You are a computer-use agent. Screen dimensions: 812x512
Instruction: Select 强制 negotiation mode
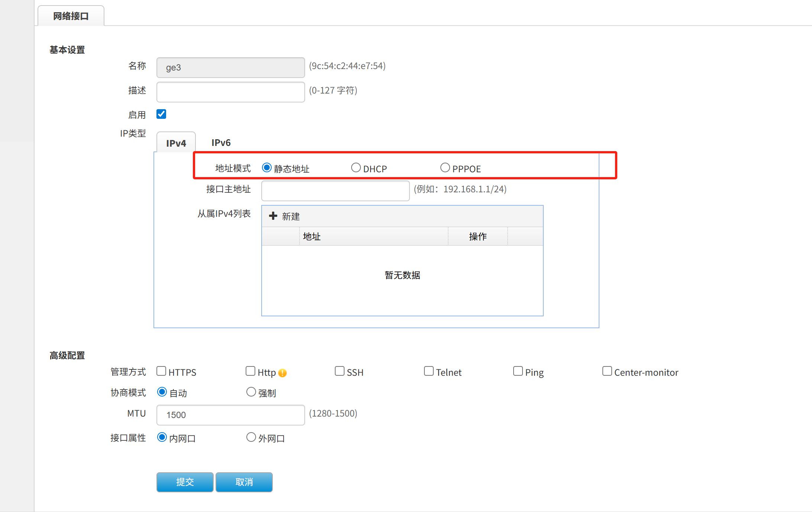click(251, 392)
